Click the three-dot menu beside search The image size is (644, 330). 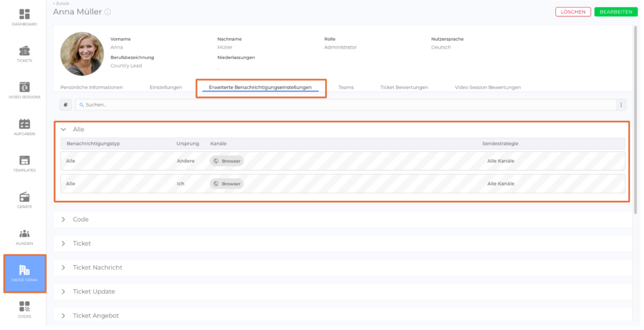pos(621,105)
